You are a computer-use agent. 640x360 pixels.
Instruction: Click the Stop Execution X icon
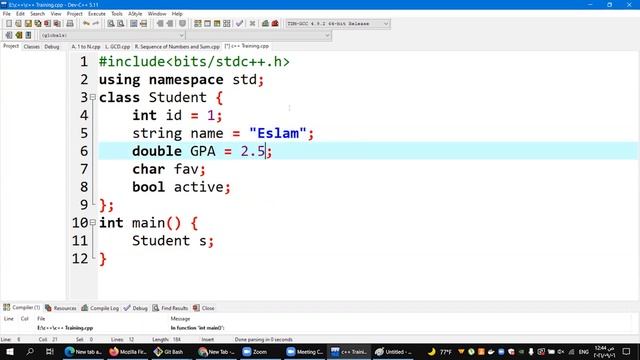252,24
